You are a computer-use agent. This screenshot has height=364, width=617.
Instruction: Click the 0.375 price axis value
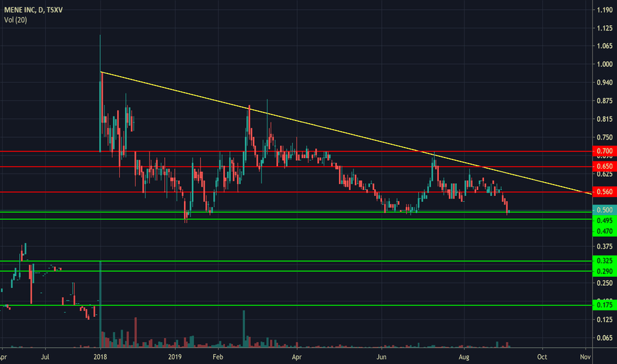click(x=604, y=246)
